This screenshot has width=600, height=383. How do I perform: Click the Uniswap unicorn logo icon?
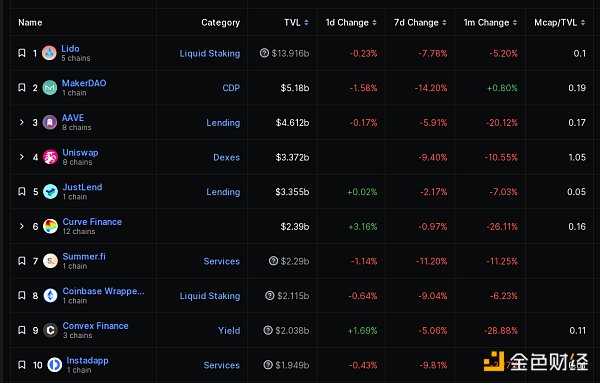[x=50, y=157]
